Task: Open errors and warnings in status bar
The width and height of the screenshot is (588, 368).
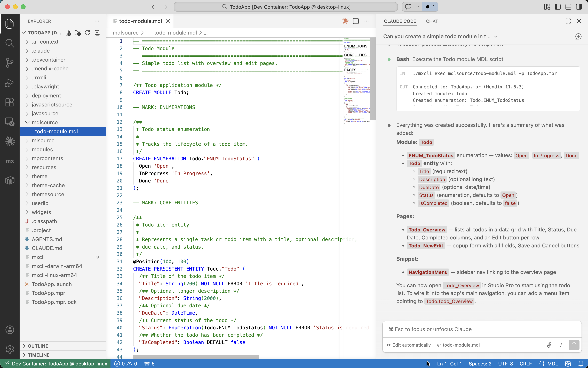Action: click(x=126, y=364)
